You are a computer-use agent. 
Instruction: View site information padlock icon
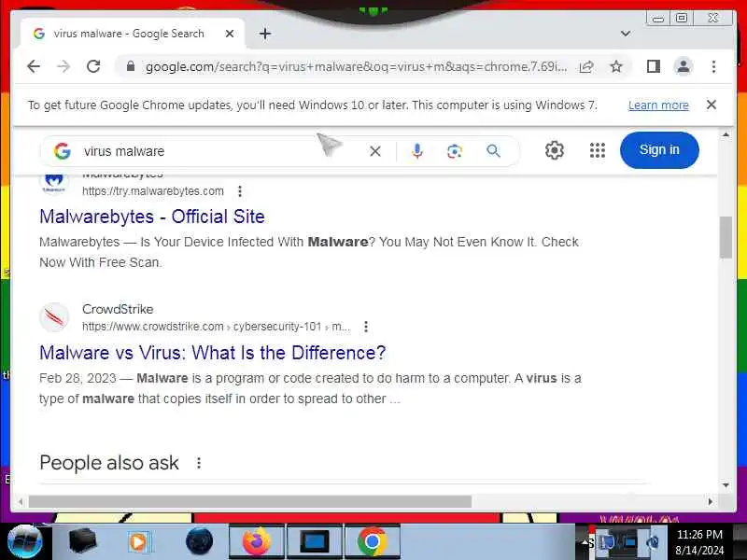click(x=131, y=66)
